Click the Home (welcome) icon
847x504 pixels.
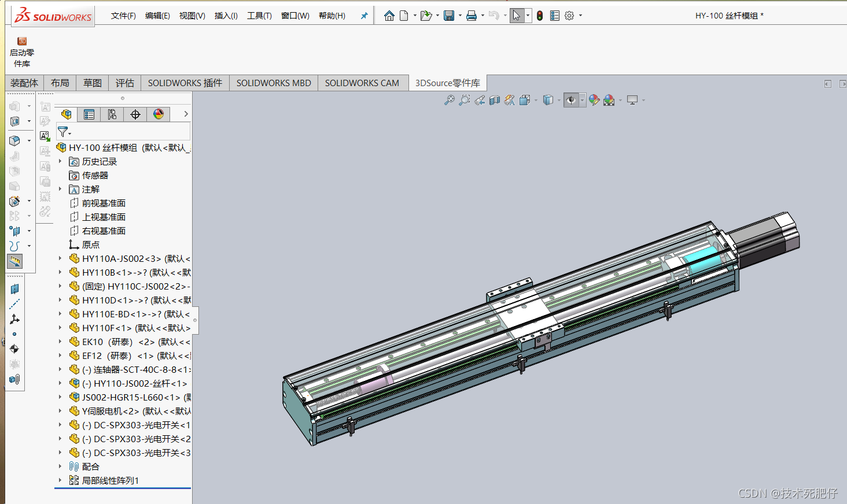389,16
